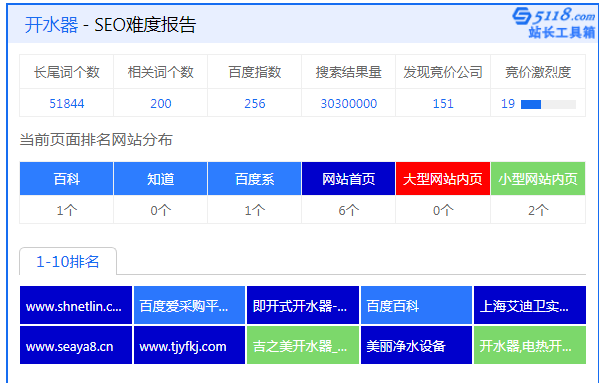Click the 0个 count under 大型网站内页
The height and width of the screenshot is (383, 599).
(x=443, y=210)
